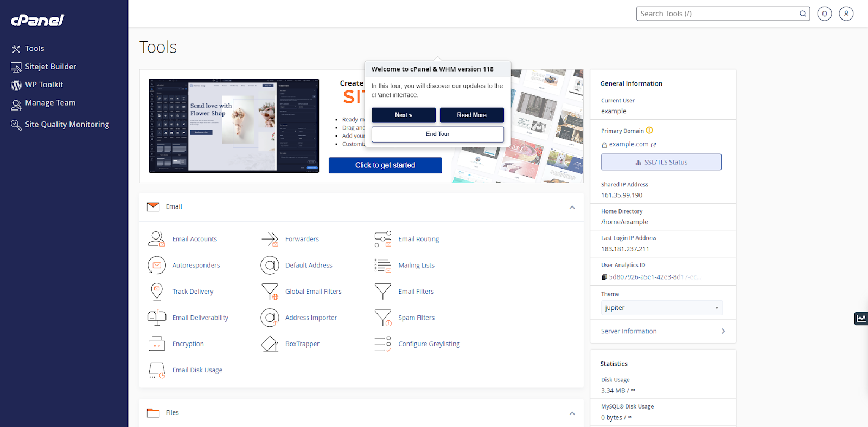Click the Address Importer icon
The width and height of the screenshot is (868, 427).
coord(270,318)
